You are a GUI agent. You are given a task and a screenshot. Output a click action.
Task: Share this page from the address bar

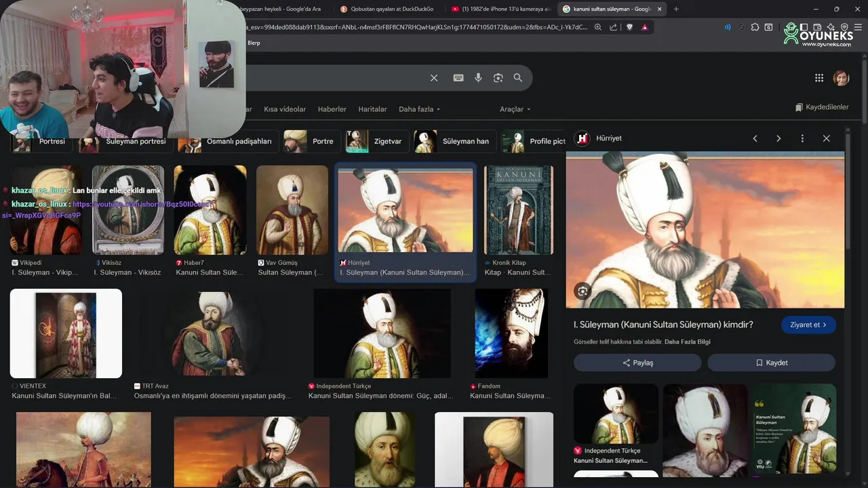[x=614, y=27]
